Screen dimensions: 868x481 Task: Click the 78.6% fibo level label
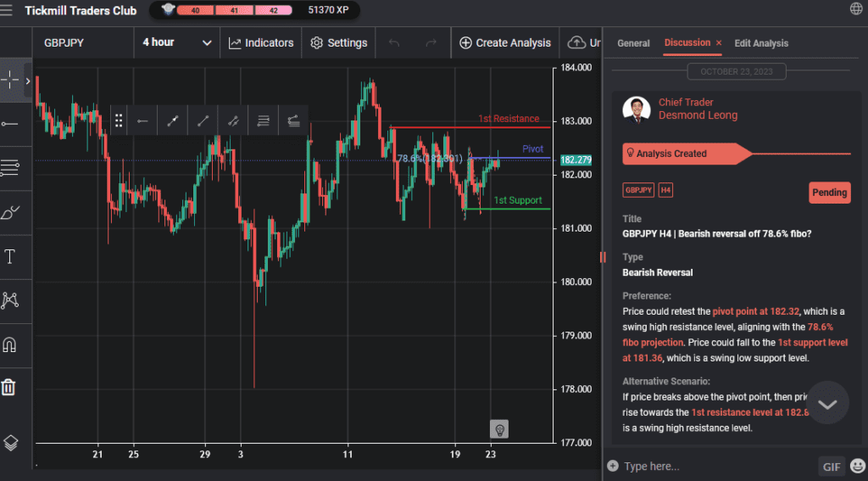click(x=430, y=159)
